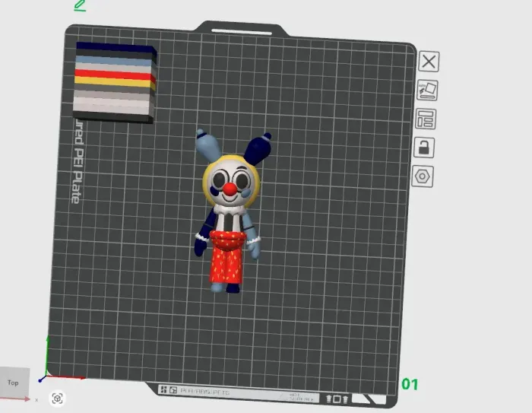The image size is (532, 413).
Task: Click the green pencil edit plate name icon
Action: pyautogui.click(x=80, y=5)
